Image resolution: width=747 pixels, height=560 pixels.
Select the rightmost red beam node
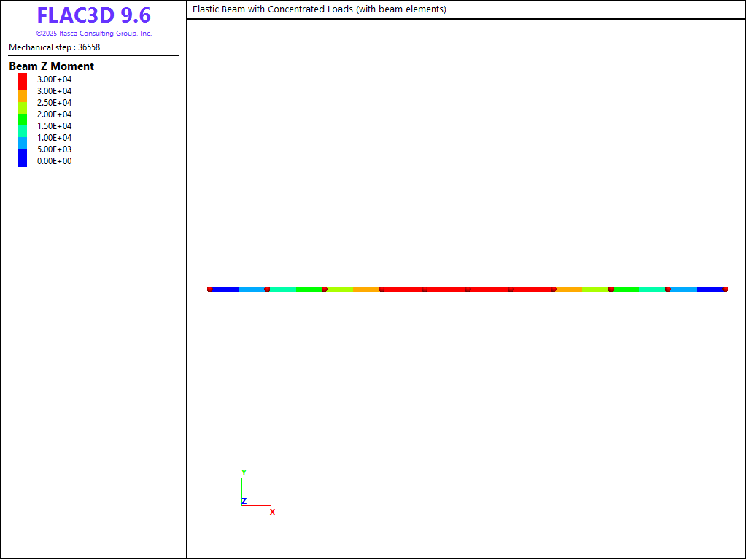725,289
